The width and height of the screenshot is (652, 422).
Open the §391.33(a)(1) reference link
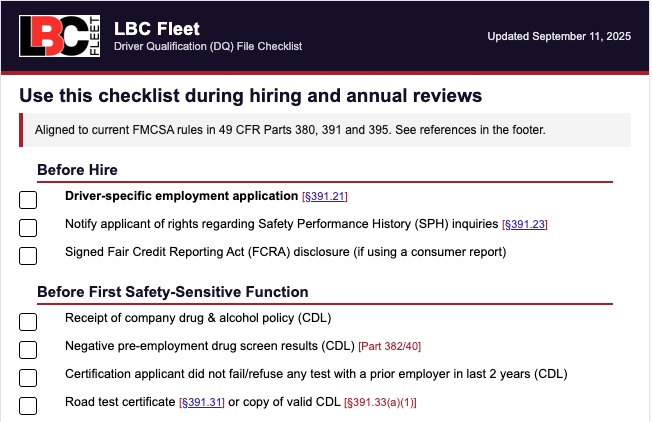pos(380,403)
